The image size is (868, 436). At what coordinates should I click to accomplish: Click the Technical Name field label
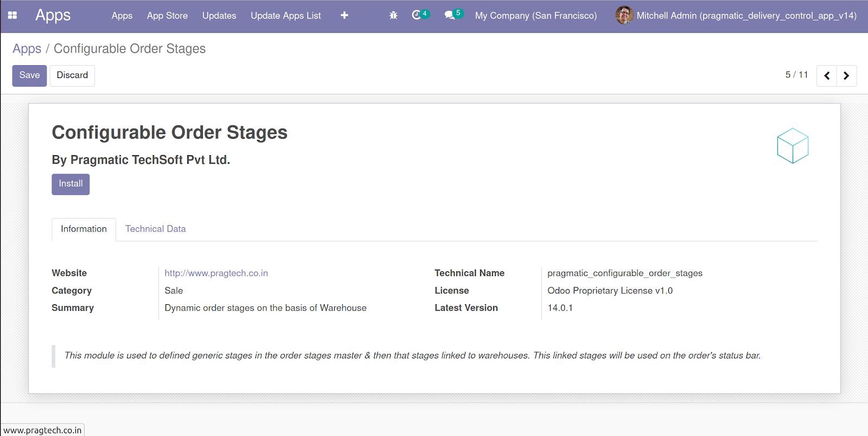[x=470, y=273]
